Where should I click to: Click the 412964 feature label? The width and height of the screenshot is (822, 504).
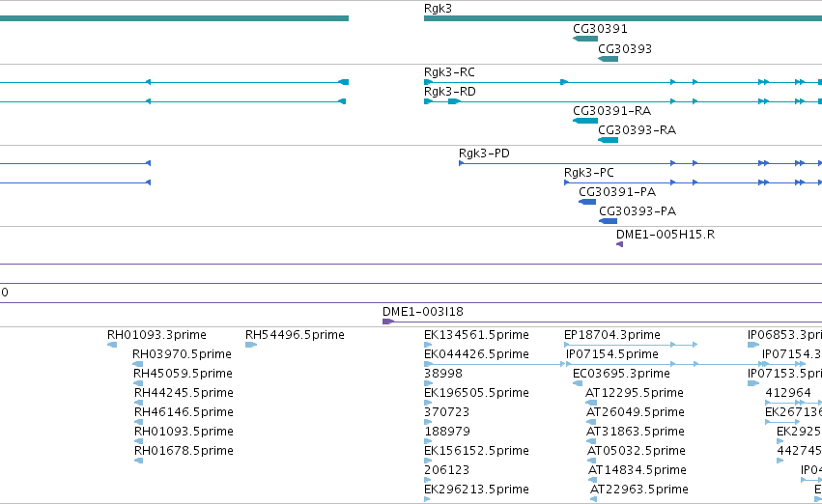[788, 393]
